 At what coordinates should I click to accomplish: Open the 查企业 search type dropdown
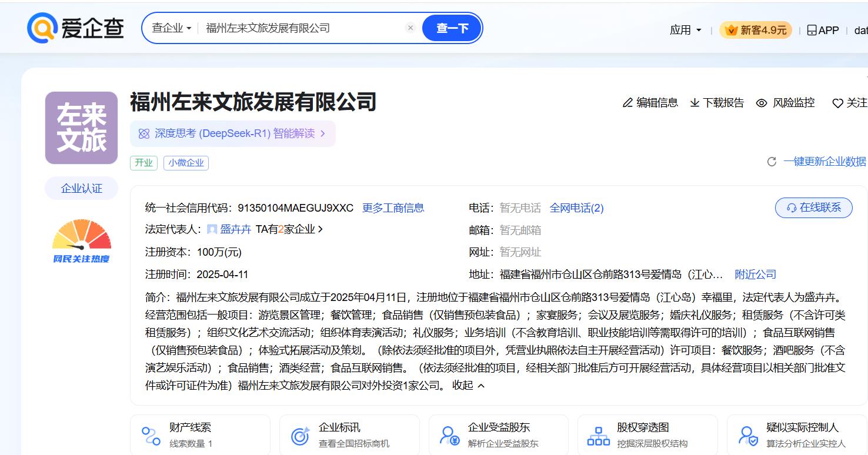pos(171,28)
